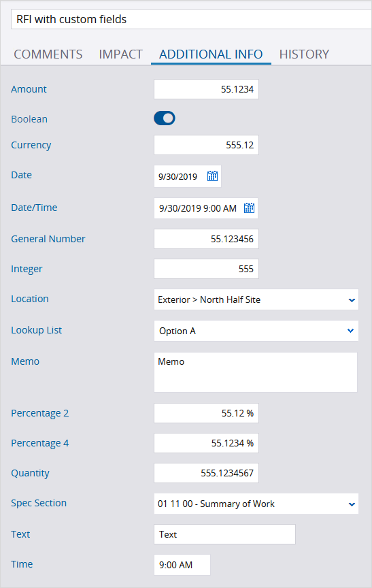Click the Text input box
Image resolution: width=372 pixels, height=588 pixels.
coord(225,534)
